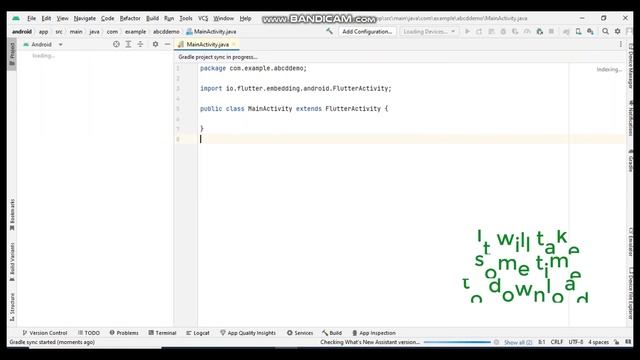Open the Edit menu

tap(46, 18)
